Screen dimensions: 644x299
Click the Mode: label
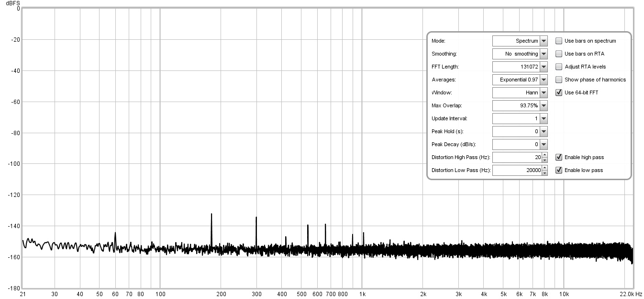[x=438, y=41]
